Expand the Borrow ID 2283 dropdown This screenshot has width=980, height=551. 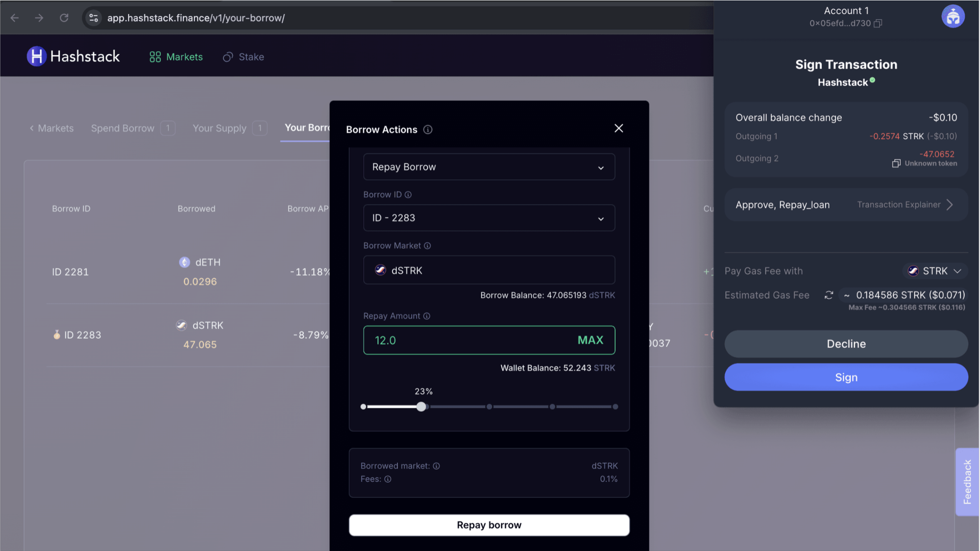(x=489, y=218)
